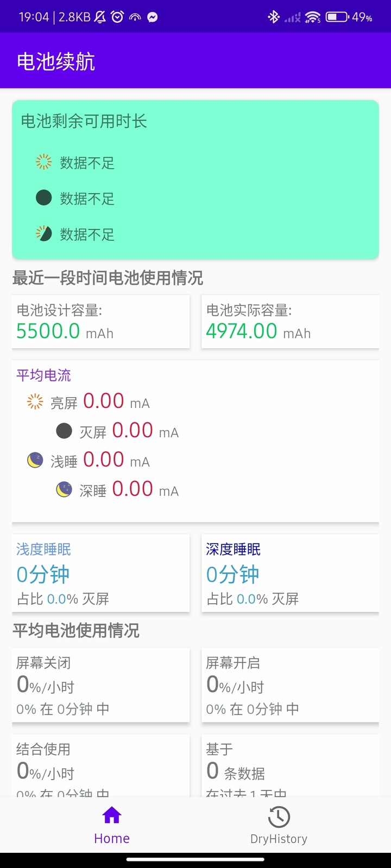The width and height of the screenshot is (391, 868).
Task: Tap the Home house icon
Action: (x=112, y=815)
